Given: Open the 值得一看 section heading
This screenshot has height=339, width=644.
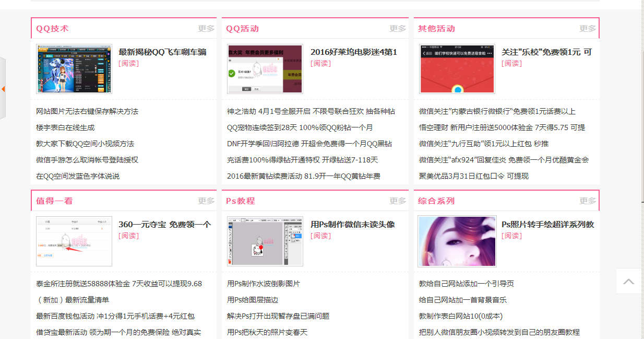Looking at the screenshot, I should pos(54,201).
